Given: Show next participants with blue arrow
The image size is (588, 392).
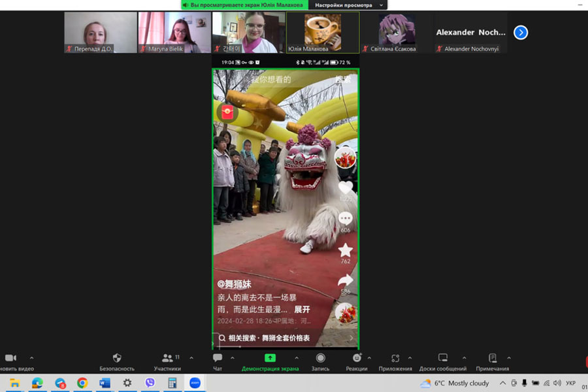Looking at the screenshot, I should tap(521, 33).
